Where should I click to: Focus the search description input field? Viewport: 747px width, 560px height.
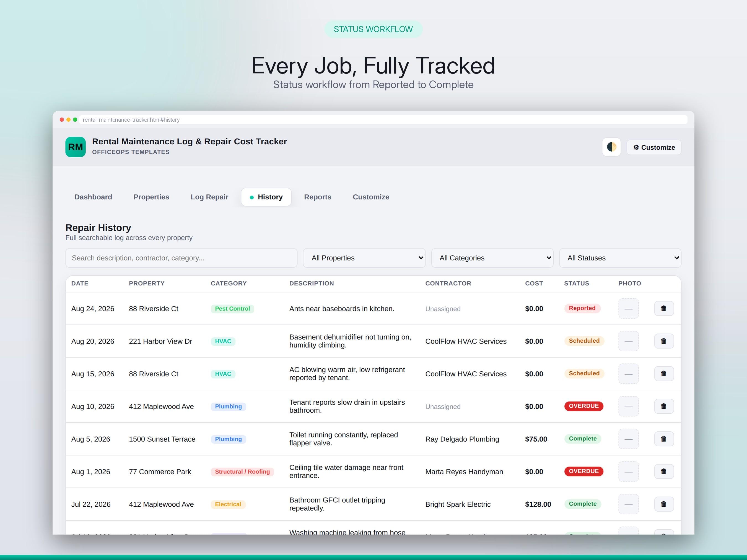tap(181, 258)
